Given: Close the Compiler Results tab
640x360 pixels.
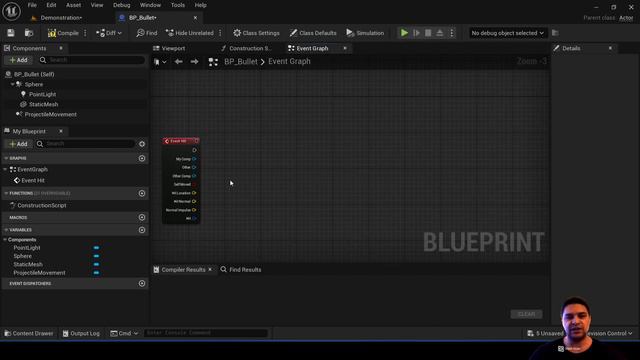Looking at the screenshot, I should coord(210,269).
